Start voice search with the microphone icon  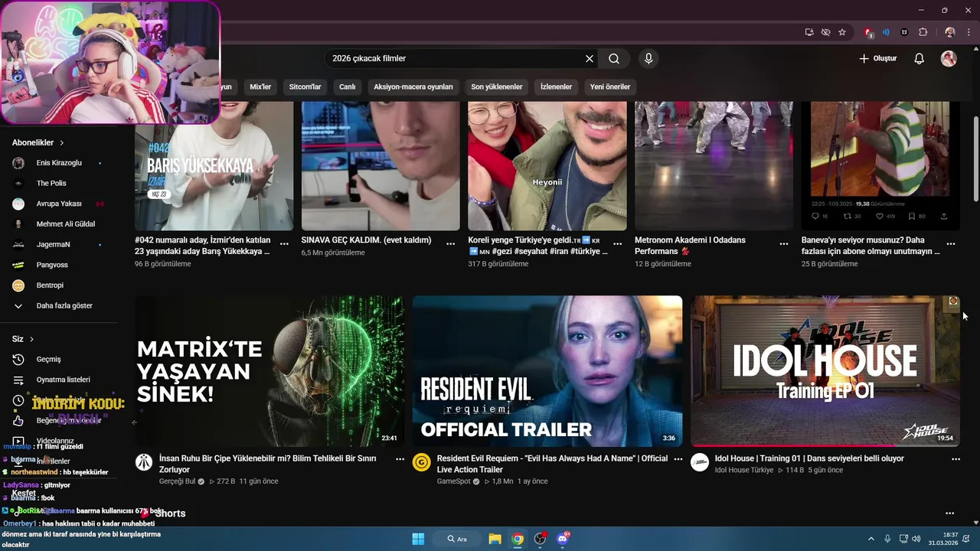coord(648,58)
